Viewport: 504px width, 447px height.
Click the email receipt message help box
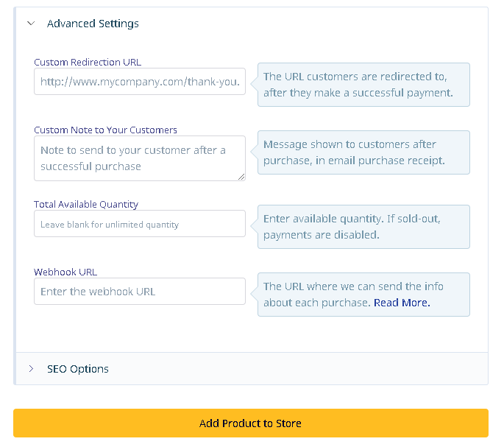click(x=364, y=152)
